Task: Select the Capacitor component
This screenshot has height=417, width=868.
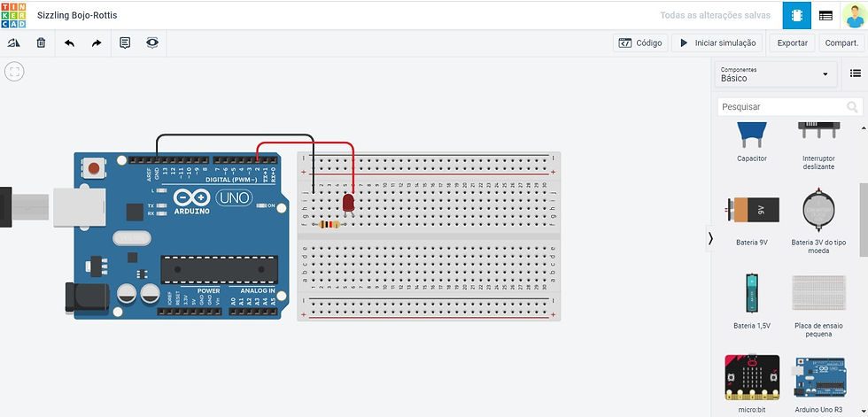Action: click(x=752, y=143)
